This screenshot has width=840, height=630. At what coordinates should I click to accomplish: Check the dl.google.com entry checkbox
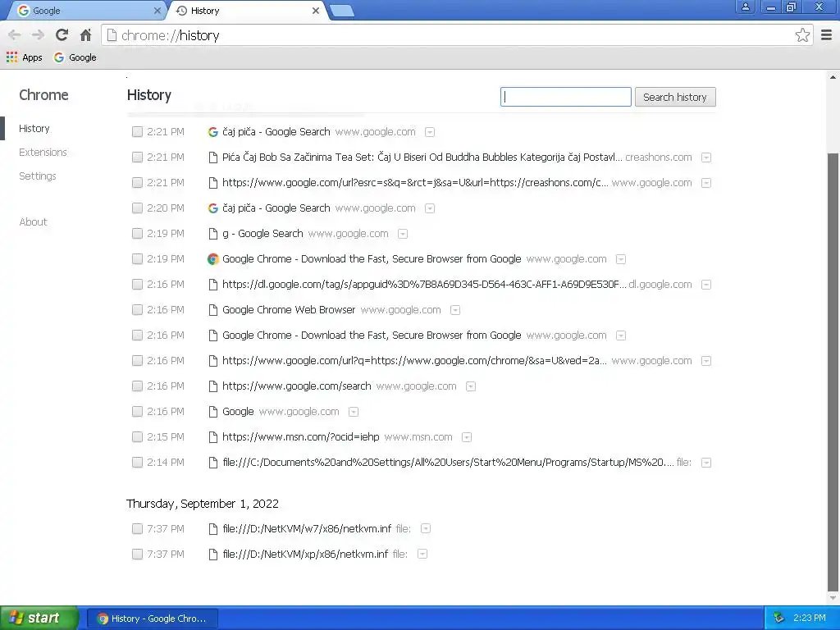(137, 285)
